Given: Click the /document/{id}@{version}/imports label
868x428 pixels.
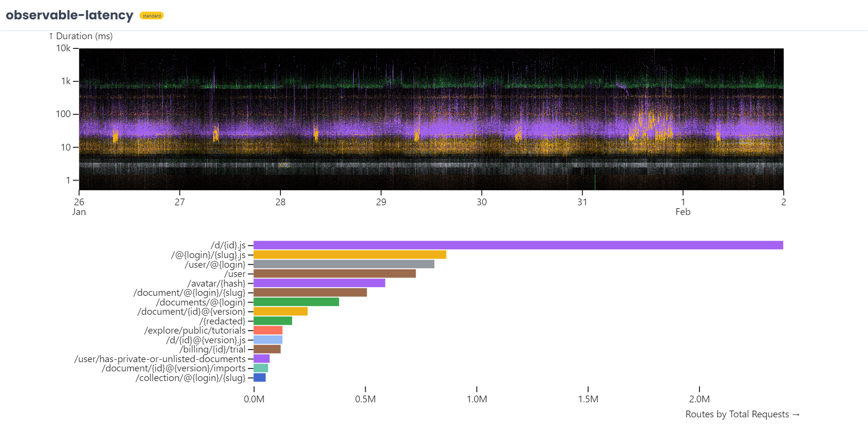Looking at the screenshot, I should pyautogui.click(x=173, y=368).
